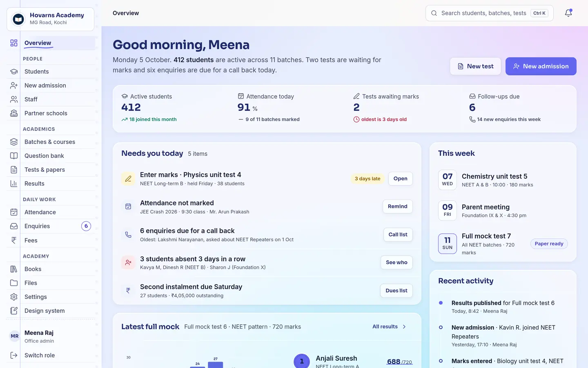
Task: Click the Fees rupee icon in sidebar
Action: click(14, 240)
